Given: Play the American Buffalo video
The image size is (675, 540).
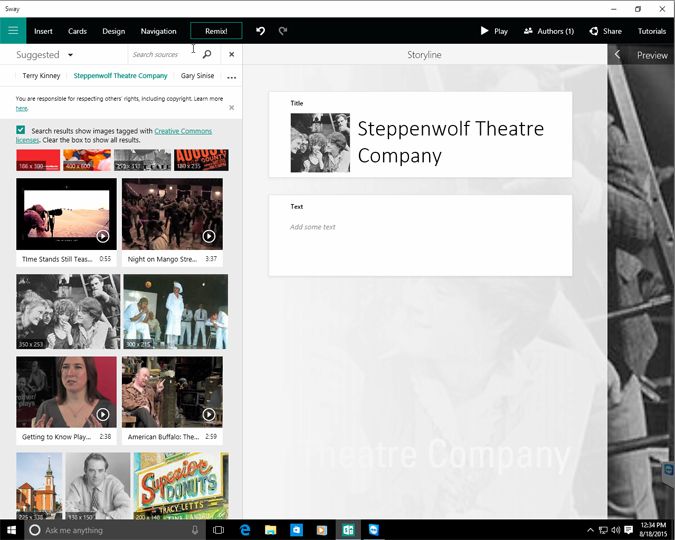Looking at the screenshot, I should pyautogui.click(x=209, y=414).
